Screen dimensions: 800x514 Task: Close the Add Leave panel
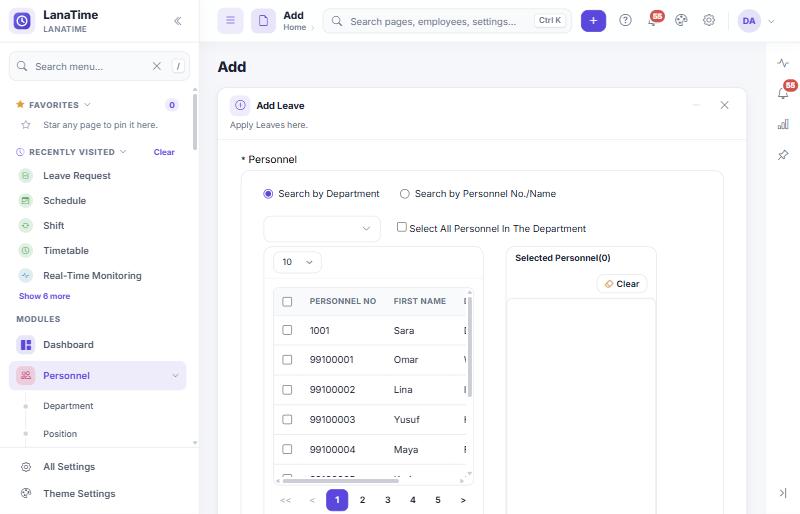click(x=724, y=105)
